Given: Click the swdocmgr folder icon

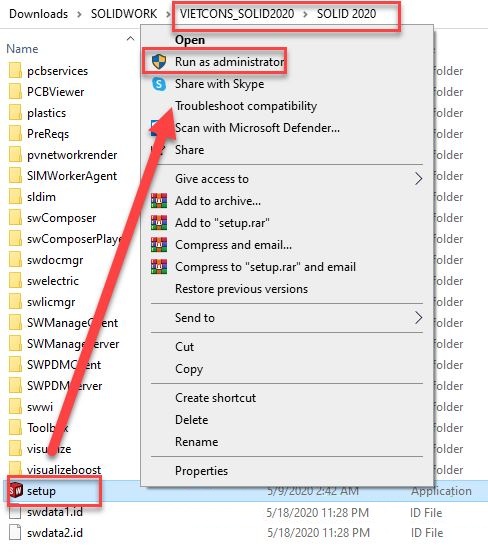Looking at the screenshot, I should click(x=15, y=260).
